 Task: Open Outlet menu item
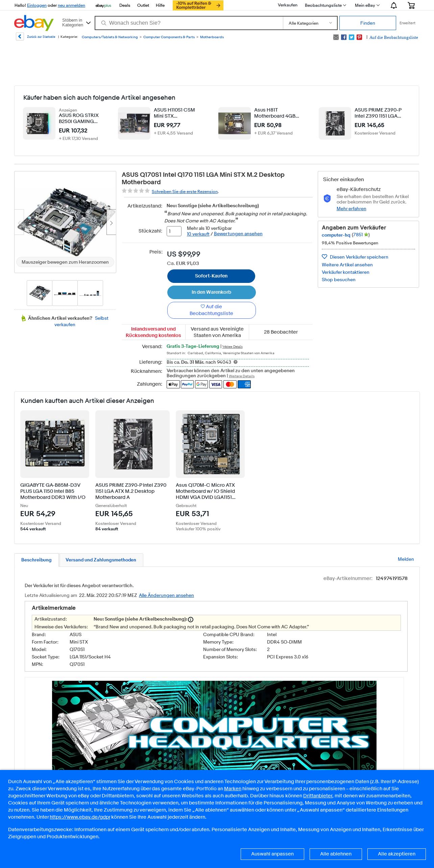click(143, 5)
